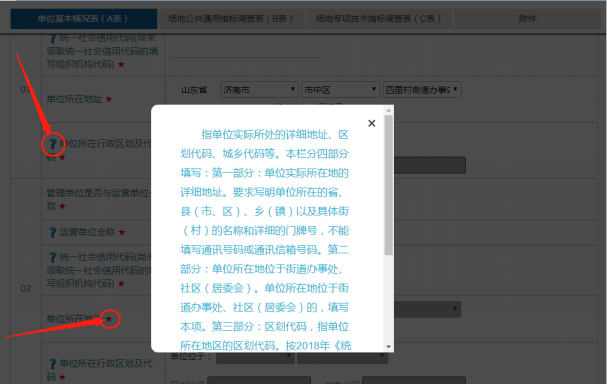Close the help popup with X
607x384 pixels.
tap(372, 123)
